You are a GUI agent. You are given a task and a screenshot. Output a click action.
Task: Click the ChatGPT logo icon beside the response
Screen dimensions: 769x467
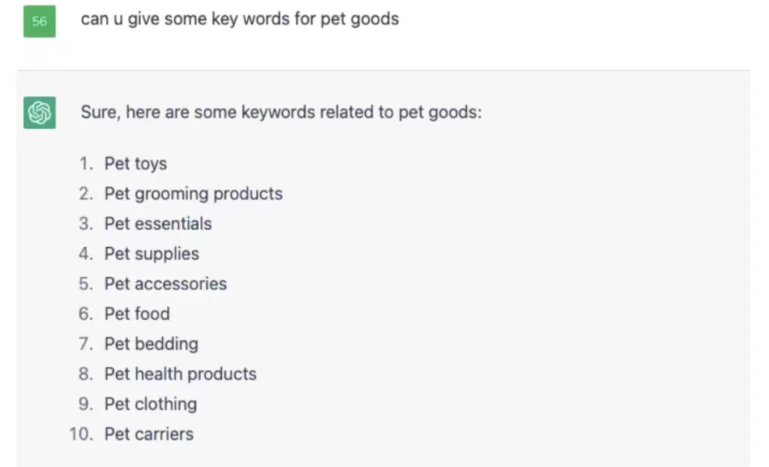pyautogui.click(x=39, y=113)
